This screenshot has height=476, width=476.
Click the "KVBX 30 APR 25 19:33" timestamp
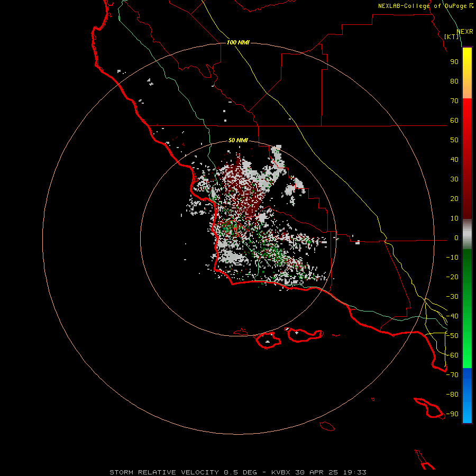[319, 472]
